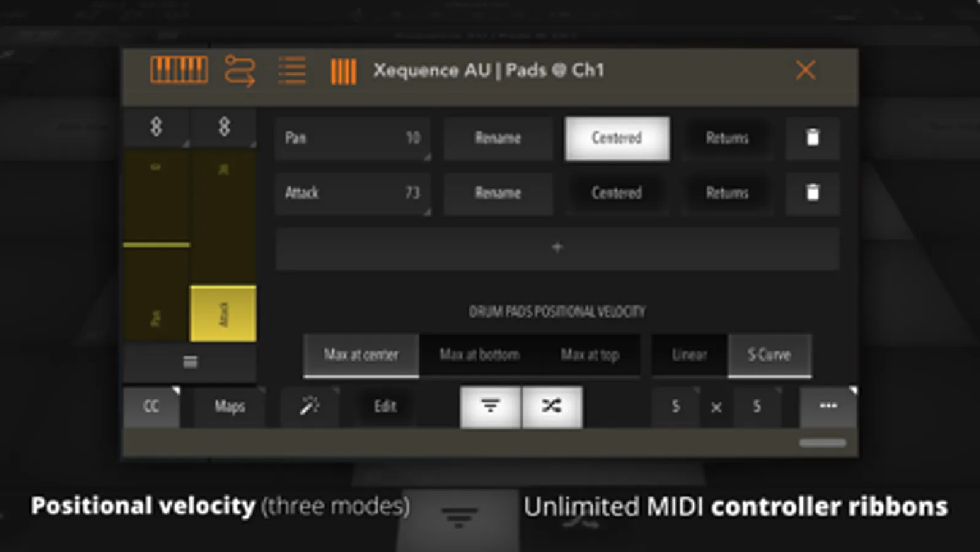Select Max at top velocity mode
The height and width of the screenshot is (552, 980).
tap(590, 355)
